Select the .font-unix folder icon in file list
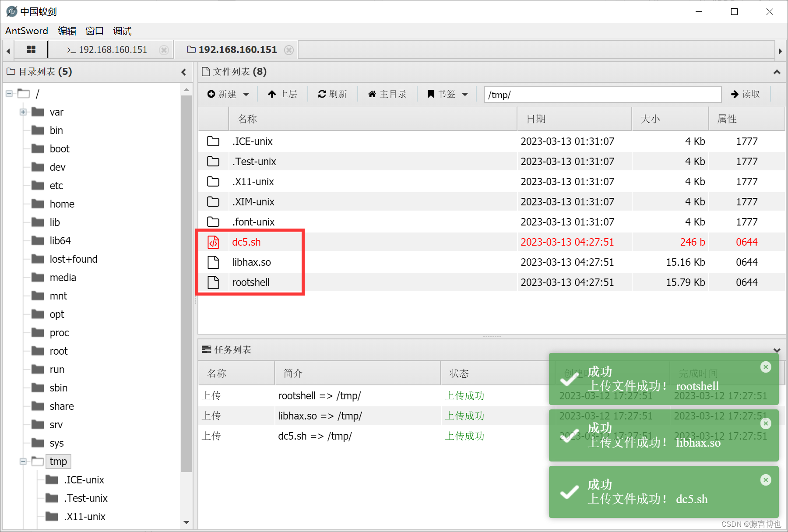 [x=213, y=222]
